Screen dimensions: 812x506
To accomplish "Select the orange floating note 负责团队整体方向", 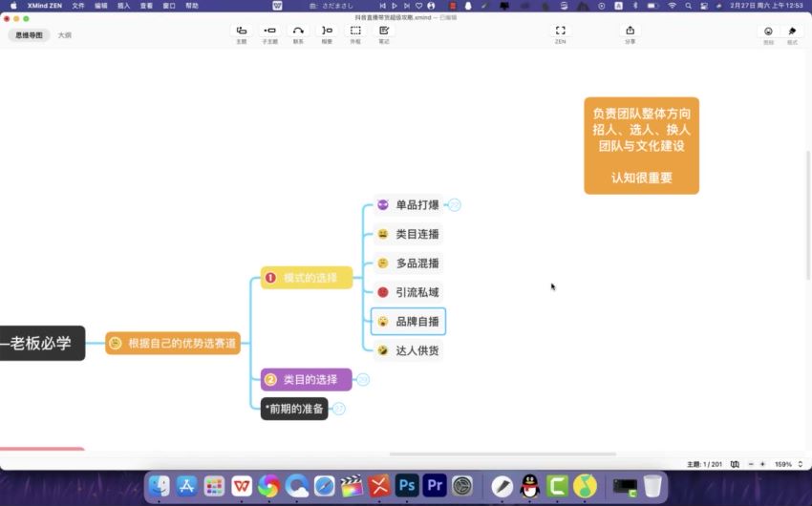I will click(x=642, y=146).
